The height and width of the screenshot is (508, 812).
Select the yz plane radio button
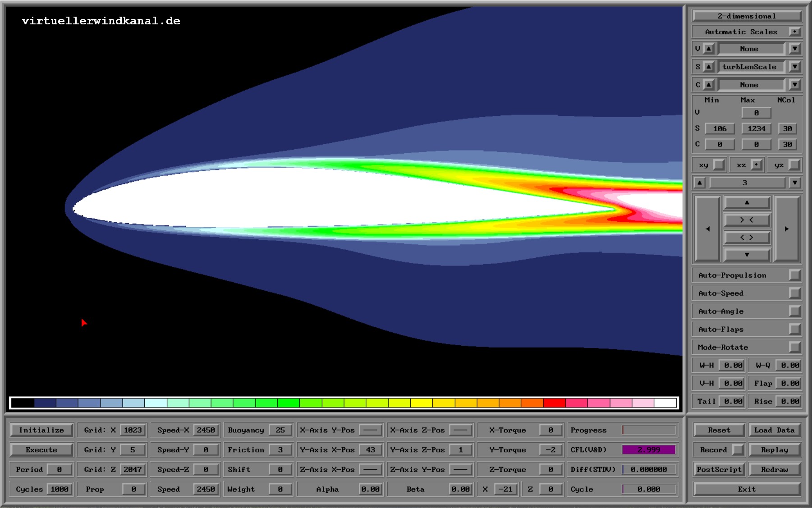[794, 165]
